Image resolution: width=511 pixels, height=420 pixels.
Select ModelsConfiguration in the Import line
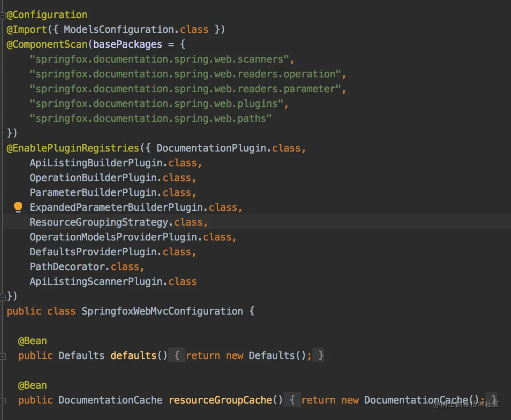point(119,30)
